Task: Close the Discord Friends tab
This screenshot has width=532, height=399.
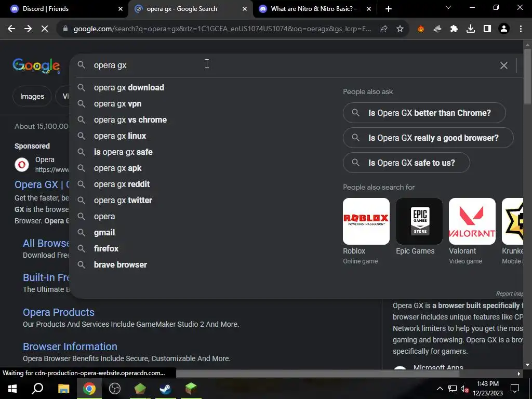Action: click(121, 9)
